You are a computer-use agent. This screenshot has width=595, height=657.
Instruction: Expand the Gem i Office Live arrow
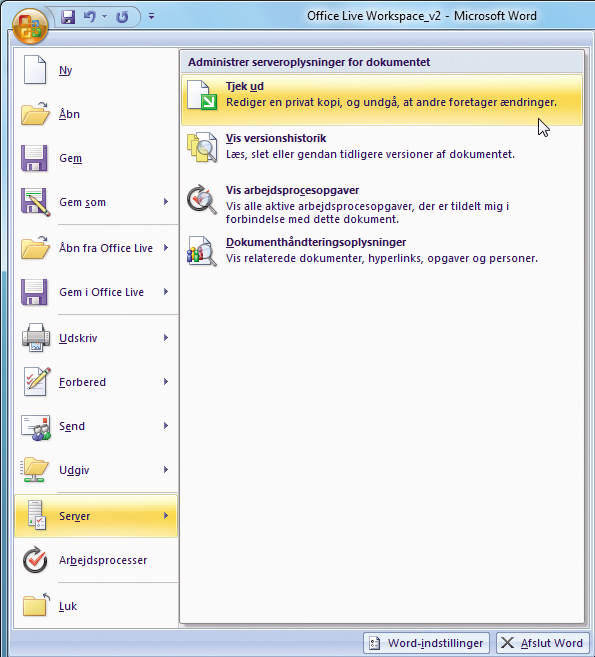click(x=166, y=291)
